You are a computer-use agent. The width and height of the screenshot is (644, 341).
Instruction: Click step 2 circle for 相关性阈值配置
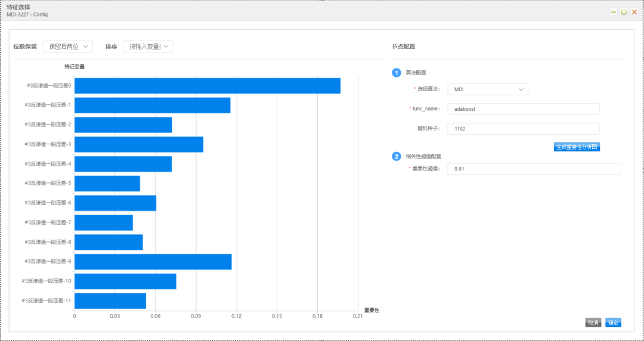point(397,157)
